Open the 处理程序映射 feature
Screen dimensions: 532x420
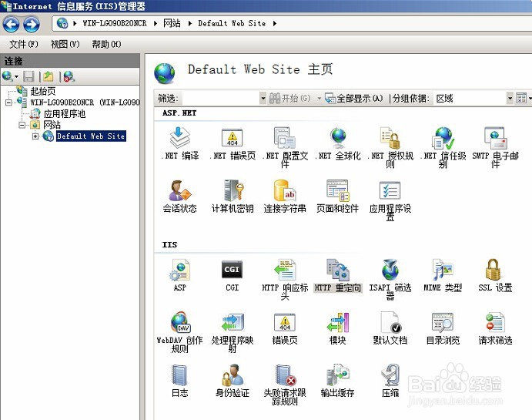233,332
